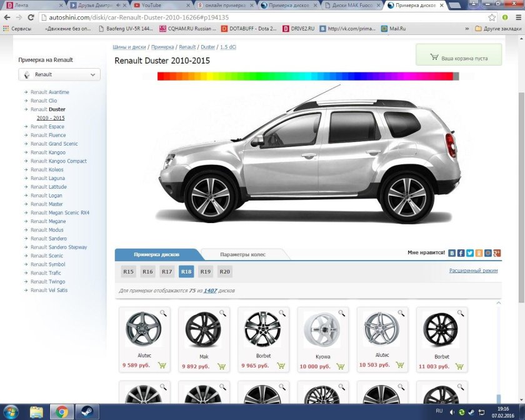This screenshot has height=420, width=525.
Task: Click the VK share icon
Action: click(x=452, y=253)
